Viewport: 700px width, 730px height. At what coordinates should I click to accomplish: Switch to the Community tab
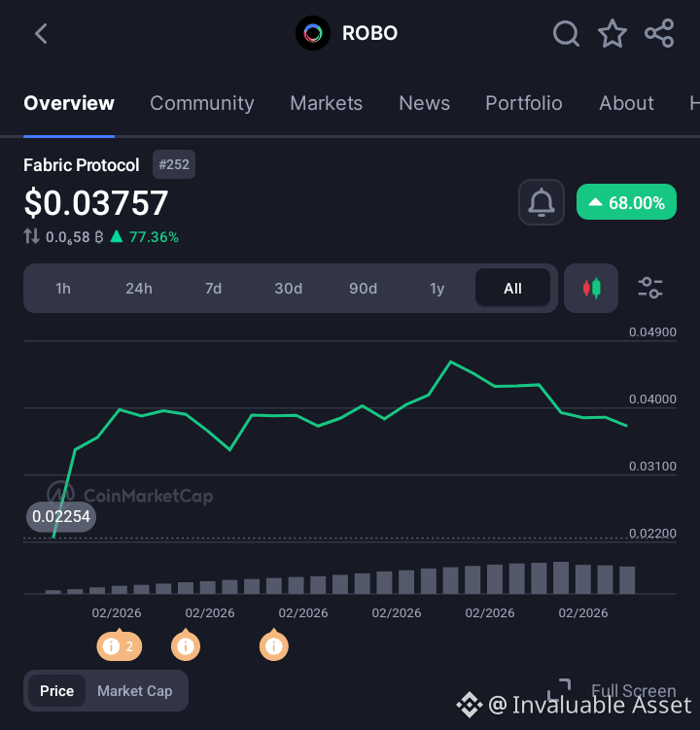pyautogui.click(x=202, y=103)
